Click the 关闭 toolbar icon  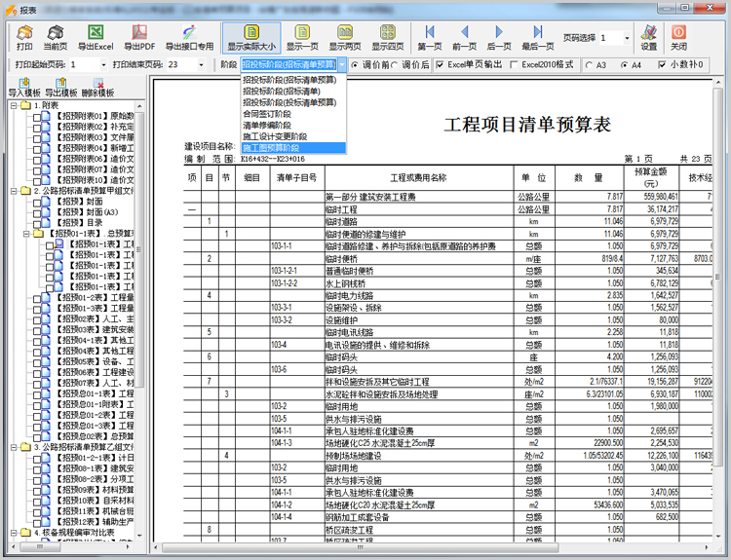coord(678,32)
